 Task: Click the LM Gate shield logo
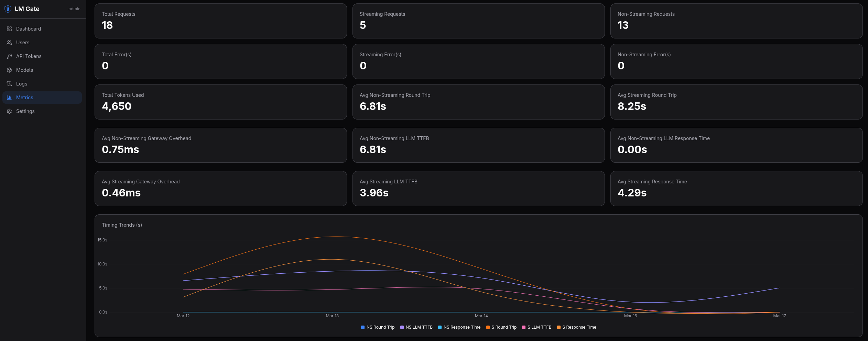(x=8, y=9)
